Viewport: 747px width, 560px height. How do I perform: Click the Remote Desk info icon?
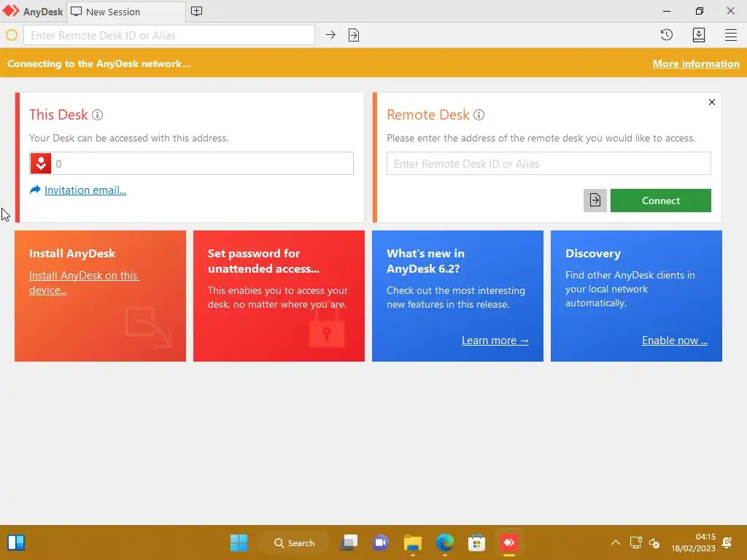click(x=479, y=114)
